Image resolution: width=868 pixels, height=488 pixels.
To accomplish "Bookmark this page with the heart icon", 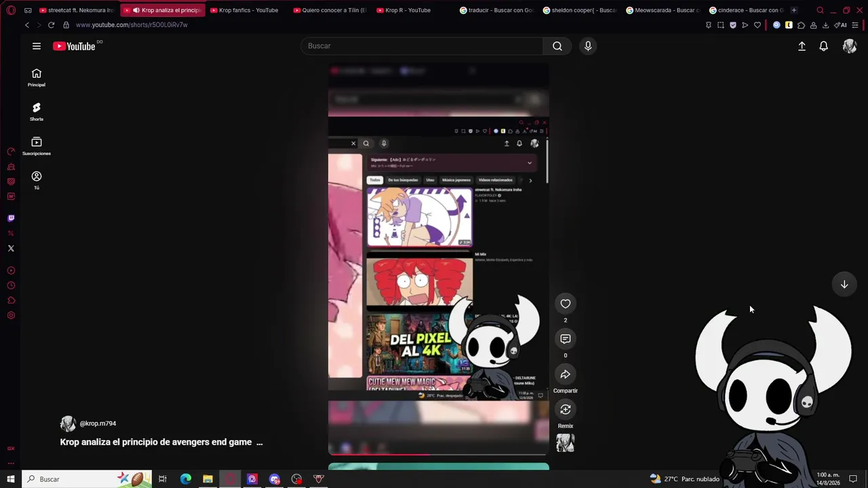I will point(757,25).
